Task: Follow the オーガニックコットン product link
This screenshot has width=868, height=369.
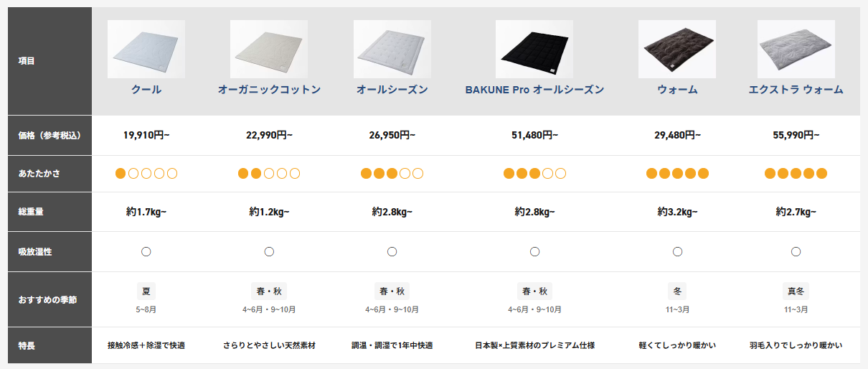Action: (269, 90)
